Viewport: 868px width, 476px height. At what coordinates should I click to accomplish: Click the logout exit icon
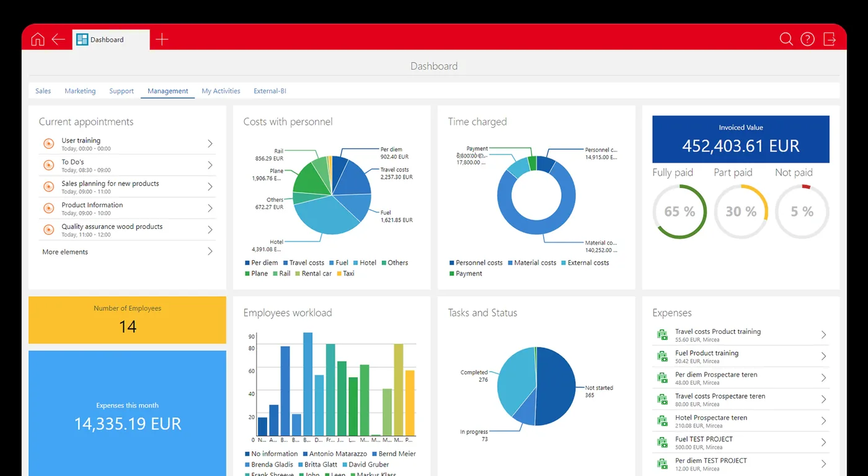[830, 39]
